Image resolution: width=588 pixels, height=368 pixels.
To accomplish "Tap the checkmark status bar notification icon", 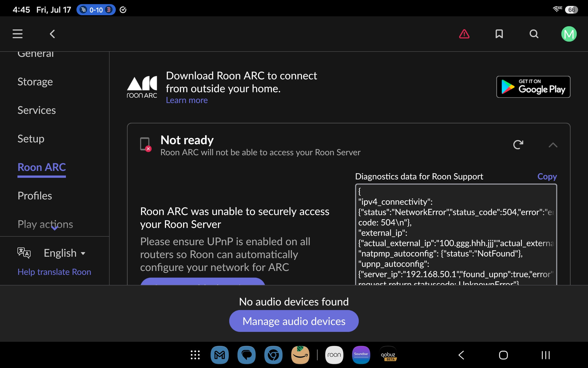I will click(x=123, y=10).
